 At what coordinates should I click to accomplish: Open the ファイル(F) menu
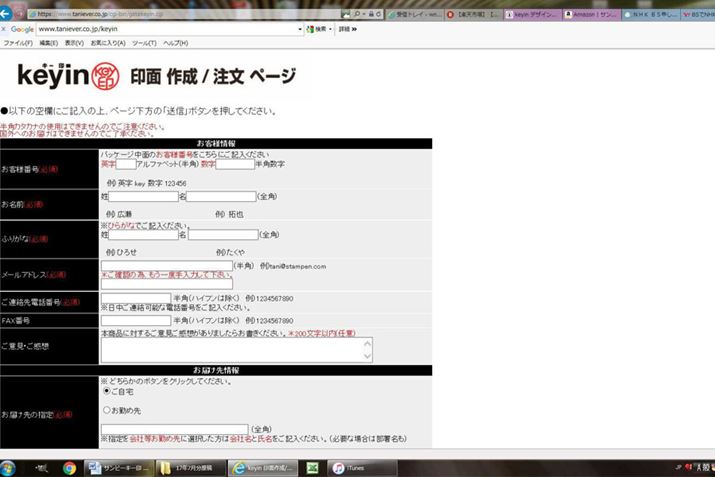18,43
